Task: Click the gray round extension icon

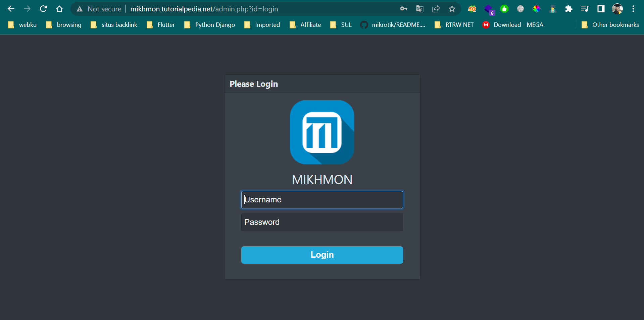Action: [521, 9]
